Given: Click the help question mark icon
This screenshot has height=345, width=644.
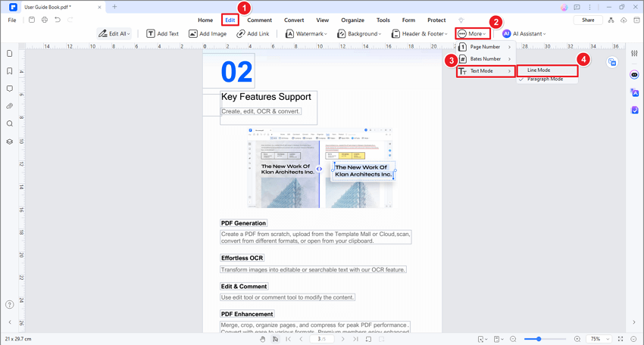Looking at the screenshot, I should pyautogui.click(x=9, y=304).
